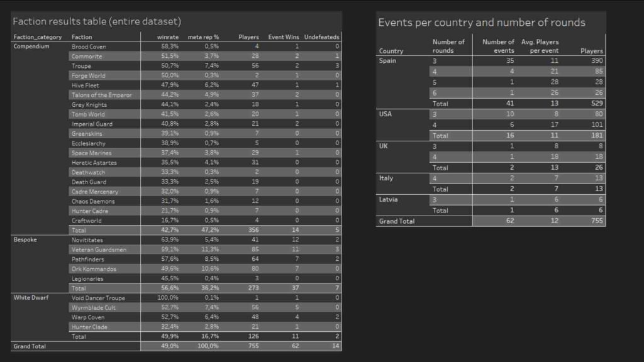Select the Faction results table title
This screenshot has height=362, width=644.
97,21
